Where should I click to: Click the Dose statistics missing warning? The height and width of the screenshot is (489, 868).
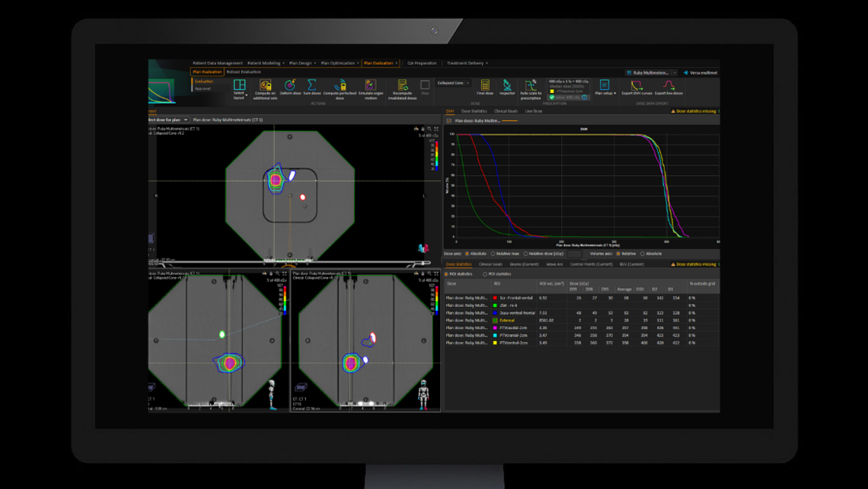696,264
